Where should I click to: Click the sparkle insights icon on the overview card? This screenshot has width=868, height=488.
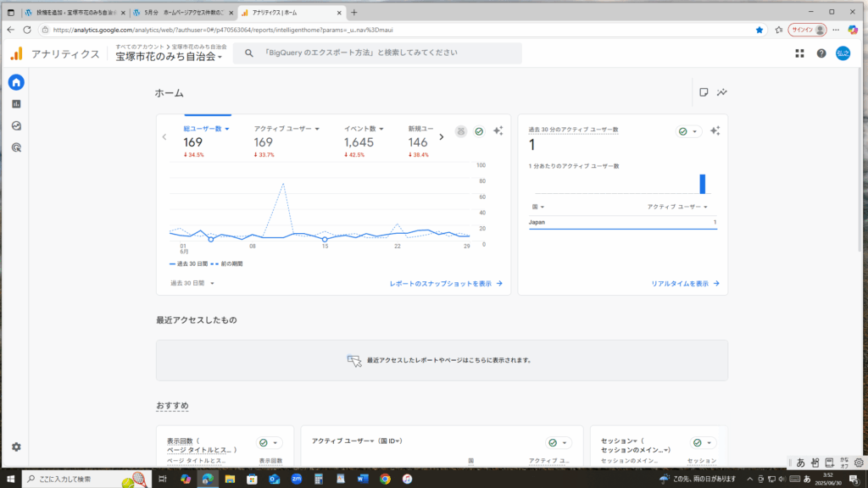[x=498, y=131]
